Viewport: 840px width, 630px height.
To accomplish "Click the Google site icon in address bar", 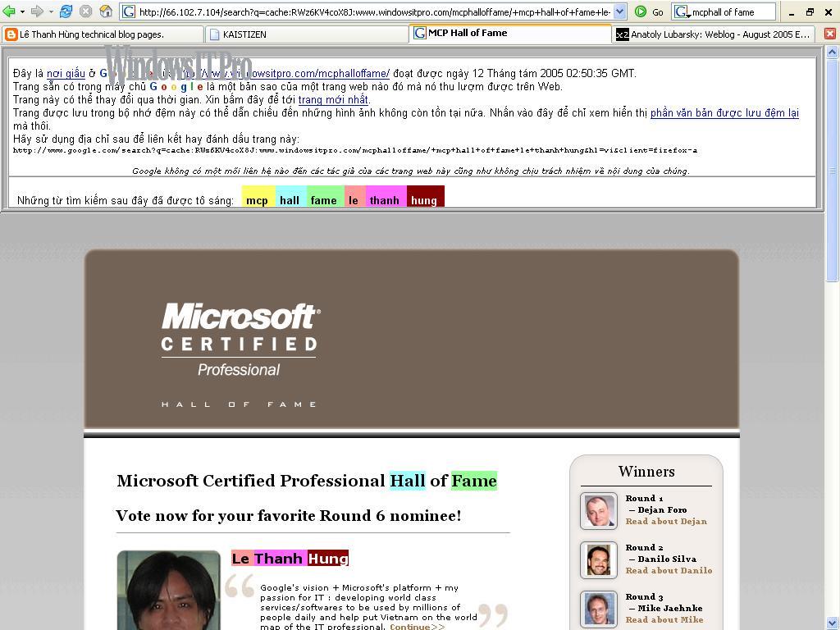I will (129, 11).
